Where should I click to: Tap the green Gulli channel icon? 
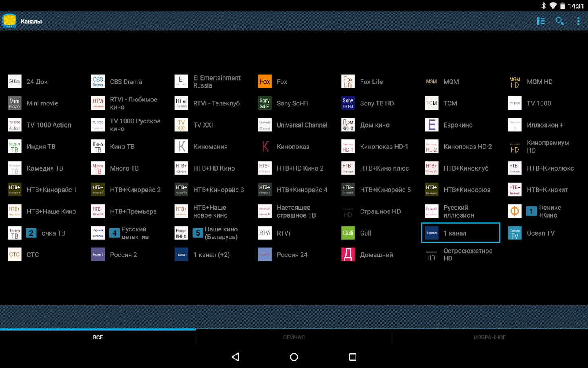tap(348, 233)
